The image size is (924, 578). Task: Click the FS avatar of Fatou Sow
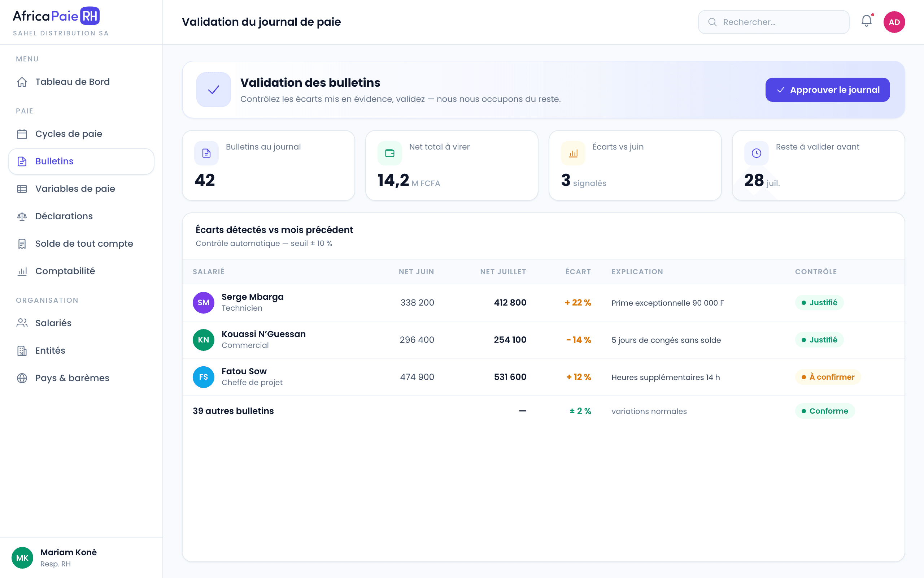[x=204, y=377]
